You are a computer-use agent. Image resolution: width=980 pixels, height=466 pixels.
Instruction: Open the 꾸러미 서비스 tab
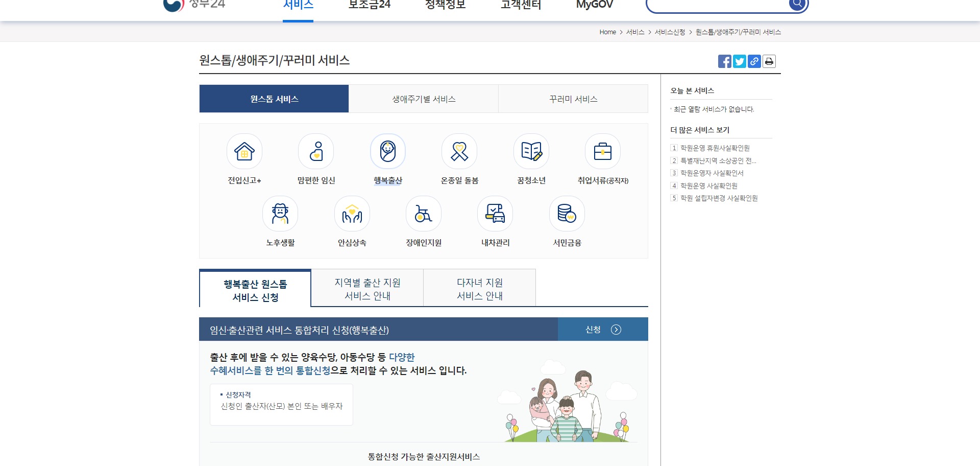[x=573, y=99]
